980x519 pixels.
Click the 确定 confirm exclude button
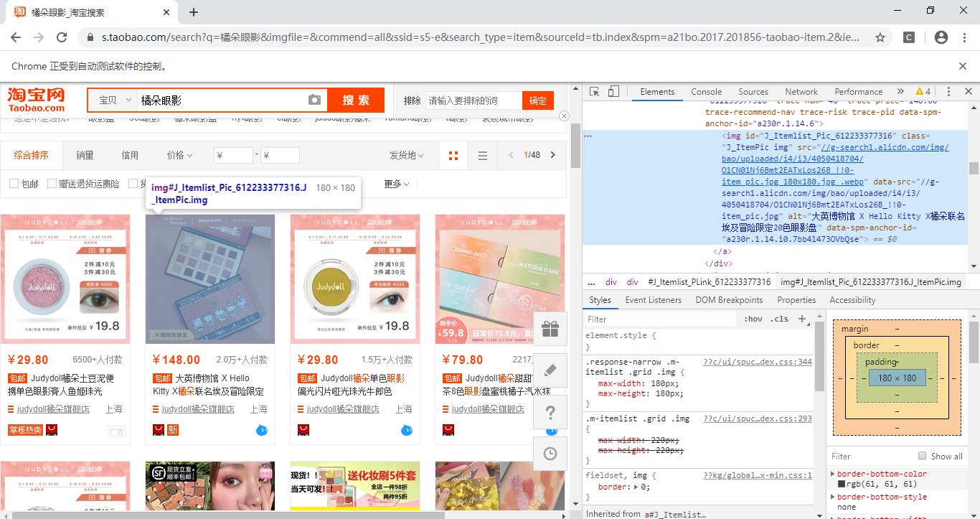pyautogui.click(x=538, y=100)
